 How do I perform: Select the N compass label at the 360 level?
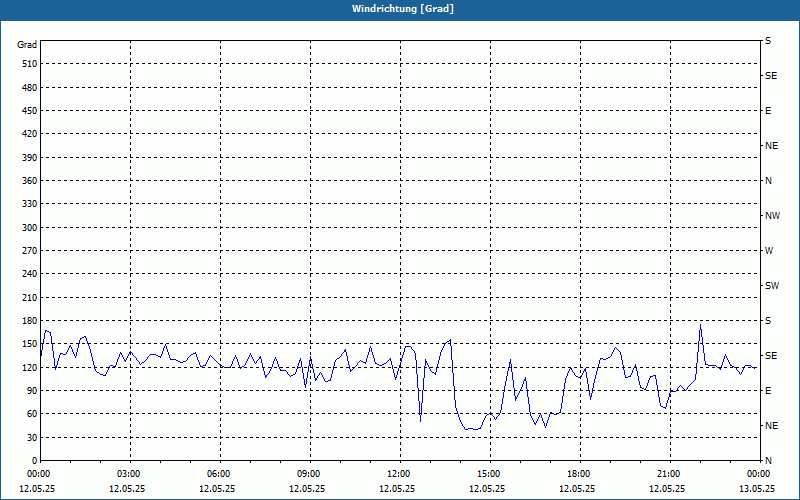click(x=768, y=181)
